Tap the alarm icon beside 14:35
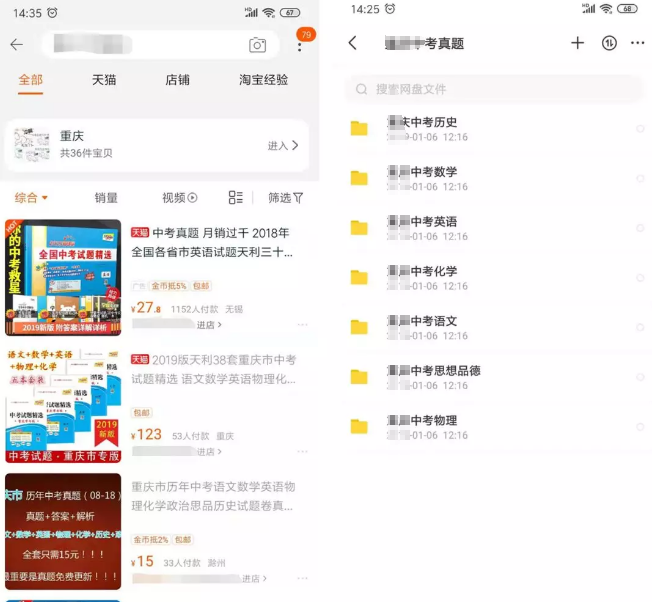Screen dimensions: 652x602 (x=52, y=13)
